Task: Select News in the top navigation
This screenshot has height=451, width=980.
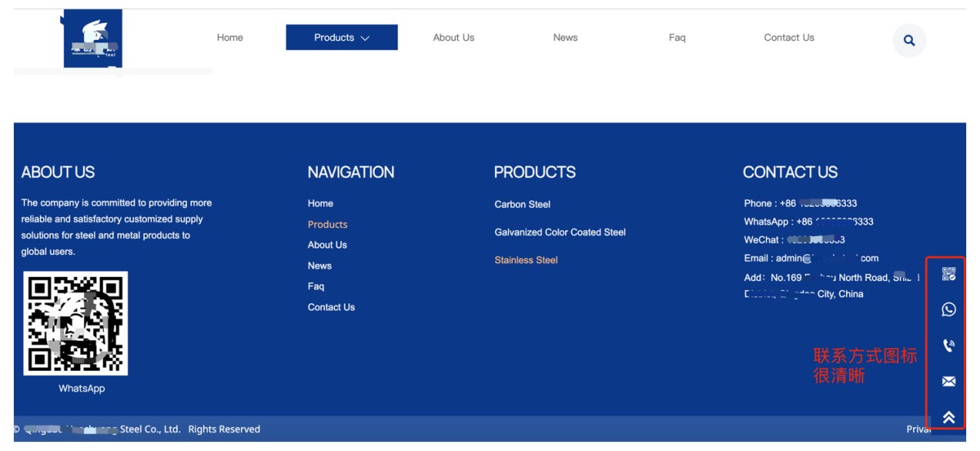Action: click(565, 38)
